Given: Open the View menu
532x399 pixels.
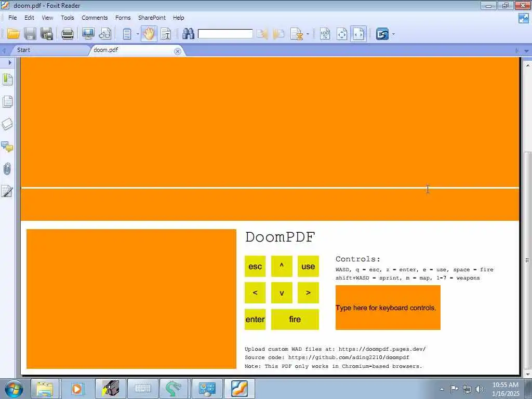Looking at the screenshot, I should tap(47, 18).
